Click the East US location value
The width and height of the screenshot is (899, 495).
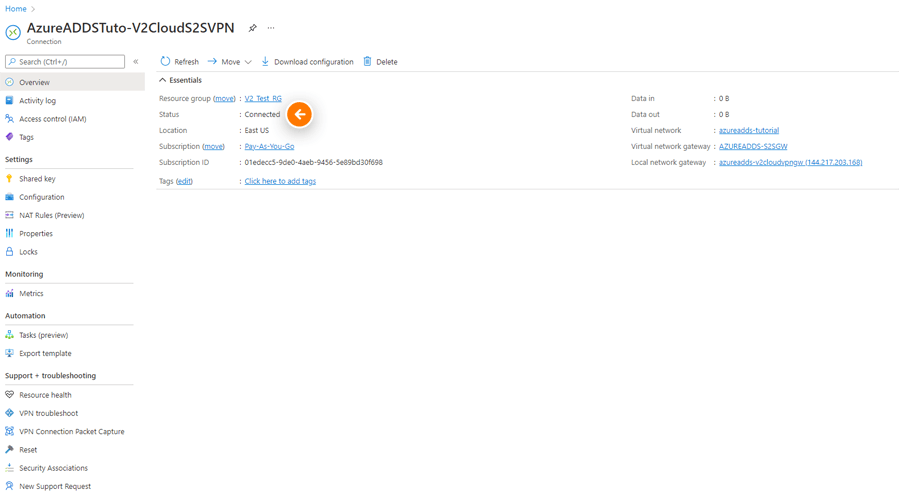tap(257, 130)
